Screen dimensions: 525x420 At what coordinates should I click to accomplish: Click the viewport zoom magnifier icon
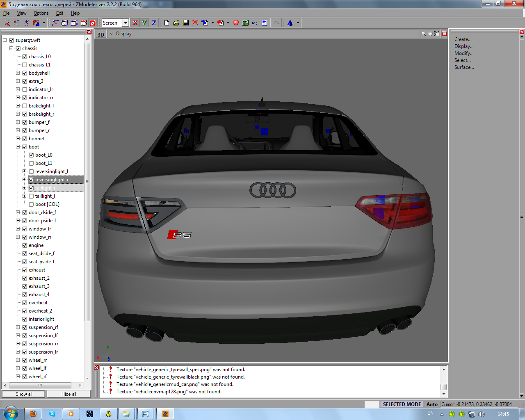tap(423, 34)
